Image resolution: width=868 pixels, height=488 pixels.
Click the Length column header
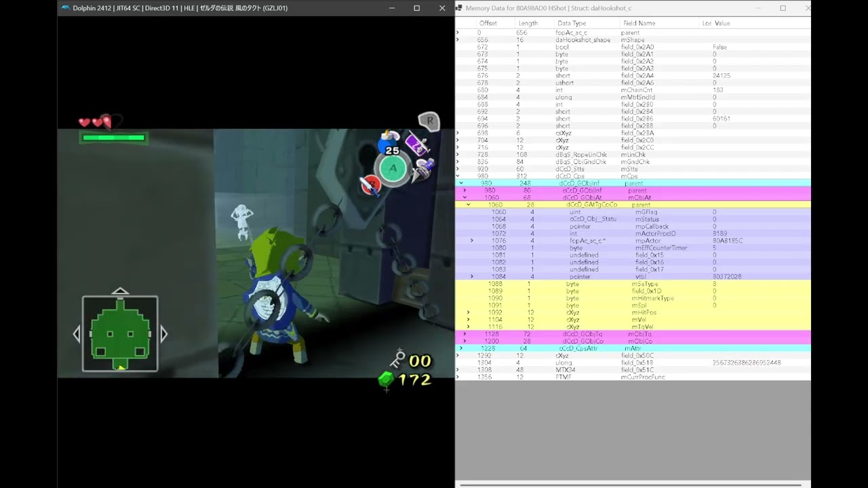(x=528, y=23)
